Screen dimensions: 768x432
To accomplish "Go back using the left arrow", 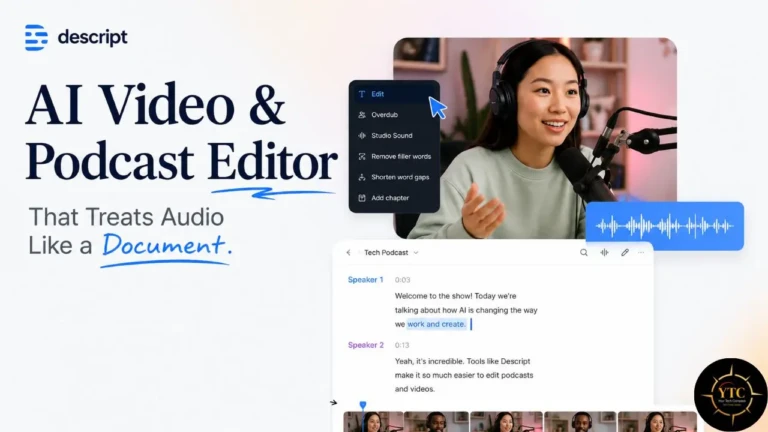I will pyautogui.click(x=348, y=253).
